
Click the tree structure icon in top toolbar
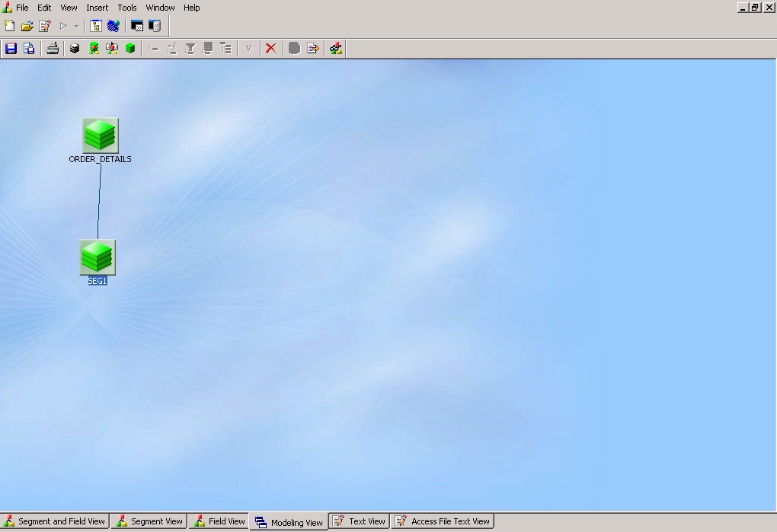point(96,26)
